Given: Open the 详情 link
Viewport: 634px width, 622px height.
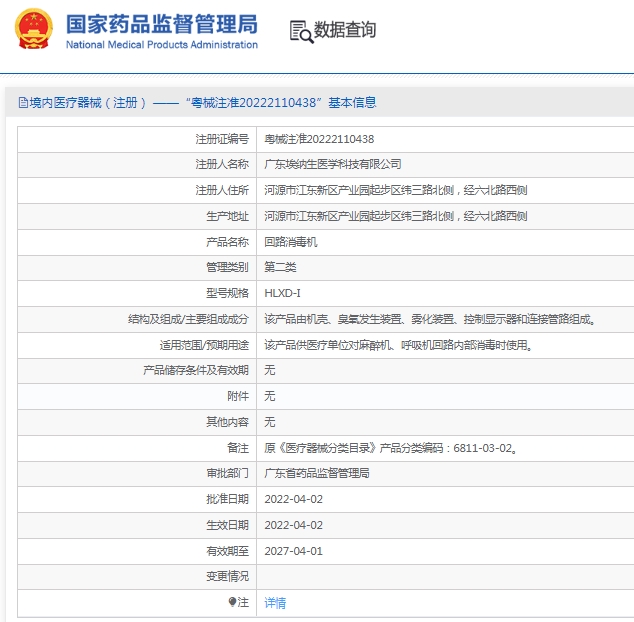Looking at the screenshot, I should [x=275, y=603].
